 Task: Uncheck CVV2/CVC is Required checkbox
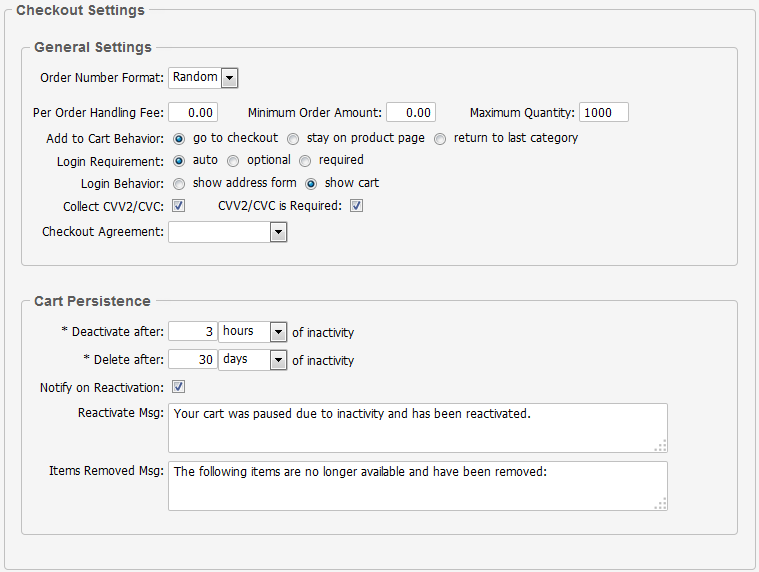(x=356, y=207)
